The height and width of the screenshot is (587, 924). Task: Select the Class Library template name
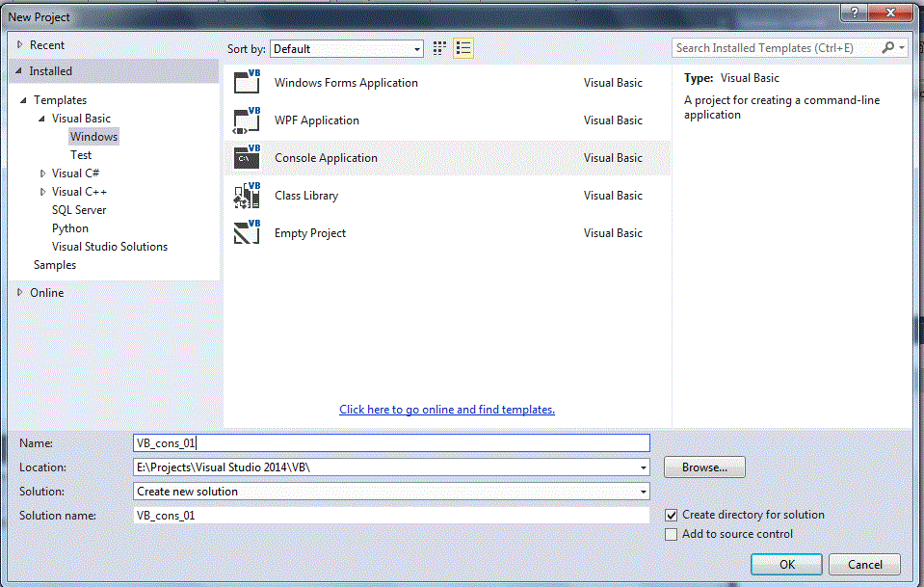(306, 195)
